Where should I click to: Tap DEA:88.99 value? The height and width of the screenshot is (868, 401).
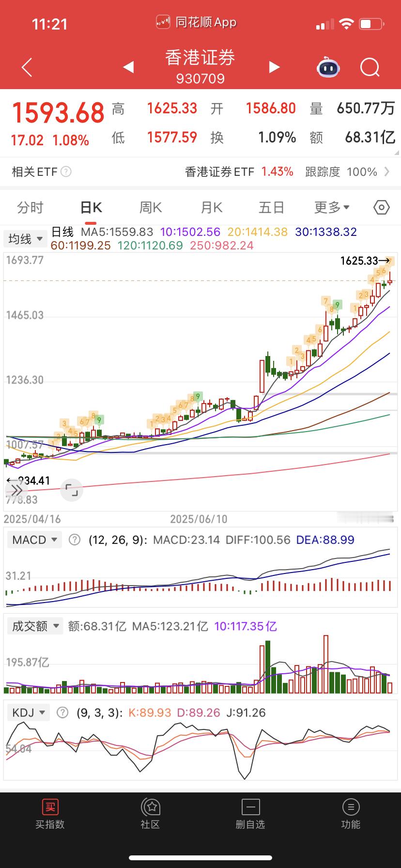click(x=325, y=540)
